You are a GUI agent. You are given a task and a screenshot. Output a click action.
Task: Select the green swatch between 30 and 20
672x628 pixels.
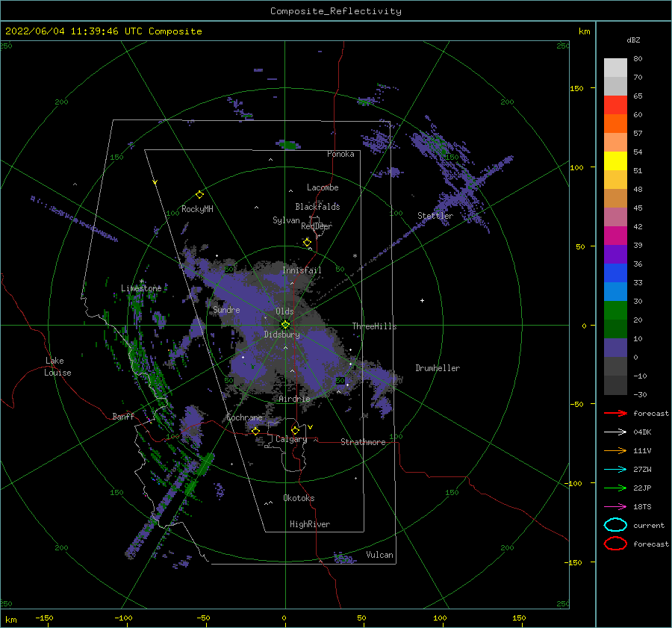615,311
